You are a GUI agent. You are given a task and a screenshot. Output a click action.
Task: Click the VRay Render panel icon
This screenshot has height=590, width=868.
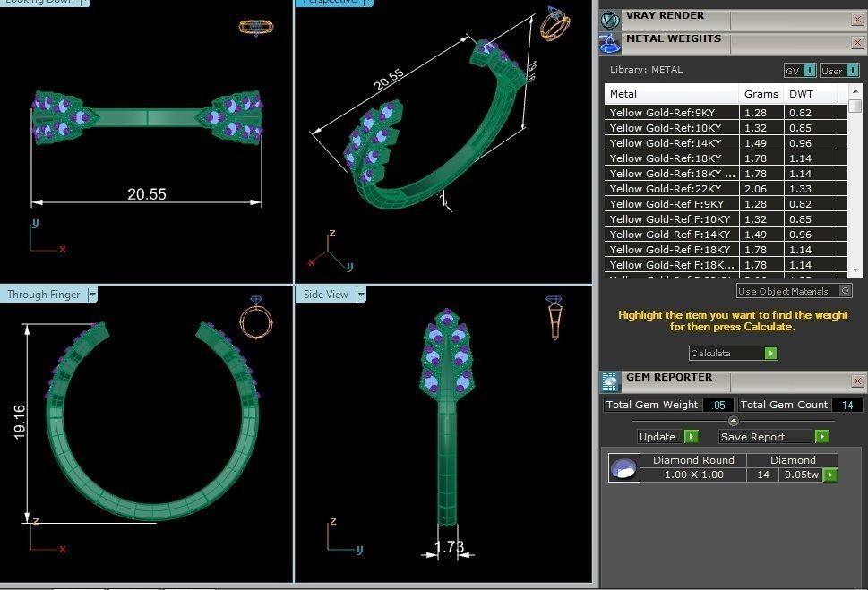(x=611, y=19)
